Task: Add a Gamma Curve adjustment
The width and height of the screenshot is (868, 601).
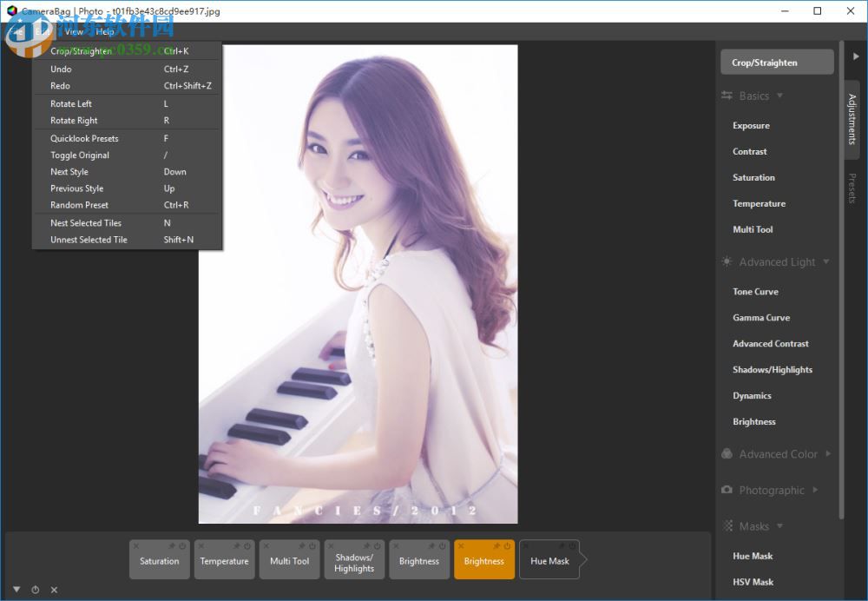Action: coord(761,317)
